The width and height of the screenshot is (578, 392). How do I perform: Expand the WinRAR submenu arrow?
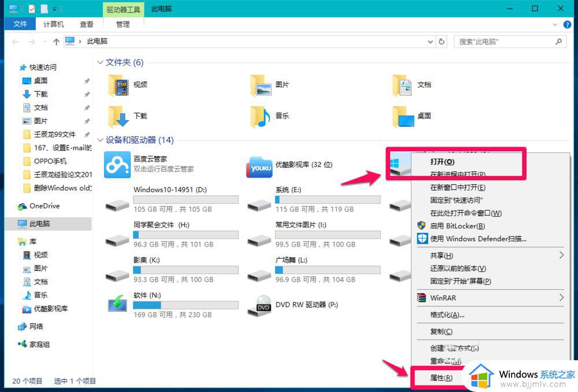561,297
